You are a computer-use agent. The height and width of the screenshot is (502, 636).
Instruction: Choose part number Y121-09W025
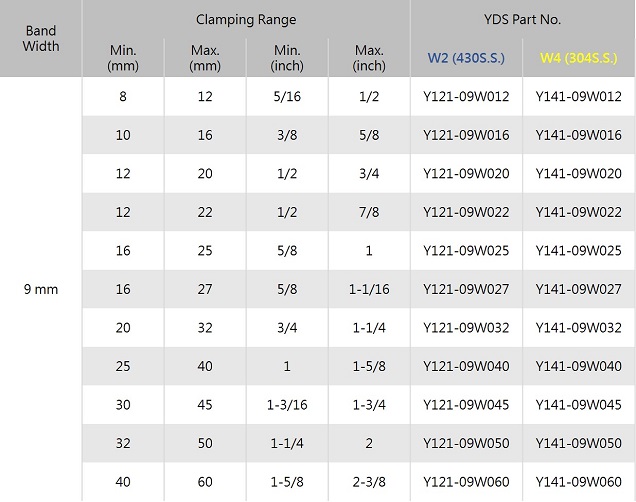pos(466,251)
